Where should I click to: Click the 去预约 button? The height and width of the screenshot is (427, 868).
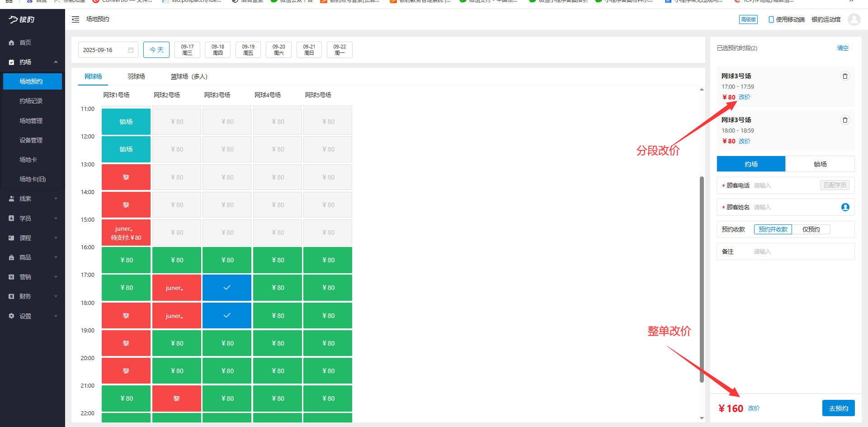(838, 408)
